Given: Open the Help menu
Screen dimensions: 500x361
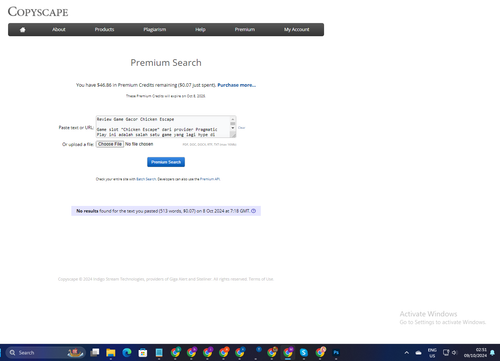Looking at the screenshot, I should [200, 29].
